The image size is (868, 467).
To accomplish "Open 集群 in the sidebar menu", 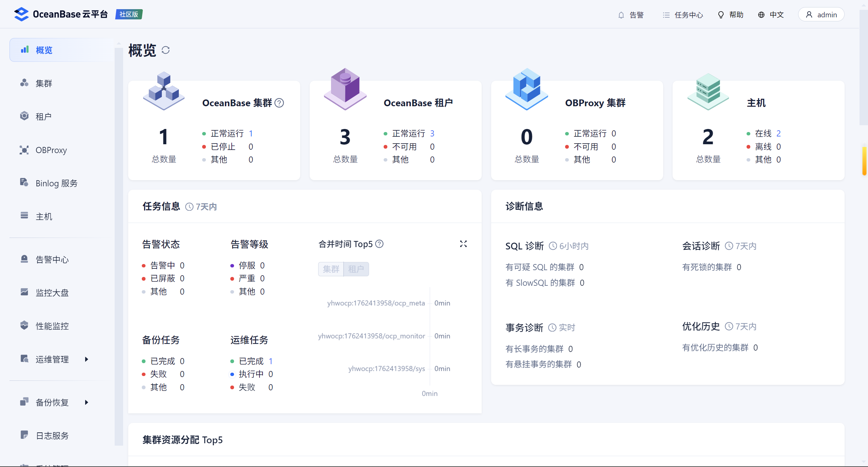I will point(44,83).
